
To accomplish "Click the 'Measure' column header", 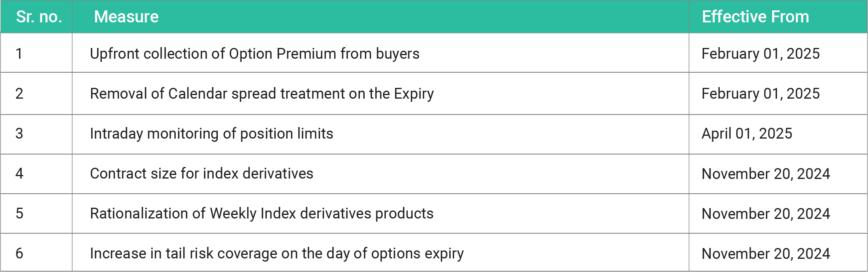I will click(126, 17).
